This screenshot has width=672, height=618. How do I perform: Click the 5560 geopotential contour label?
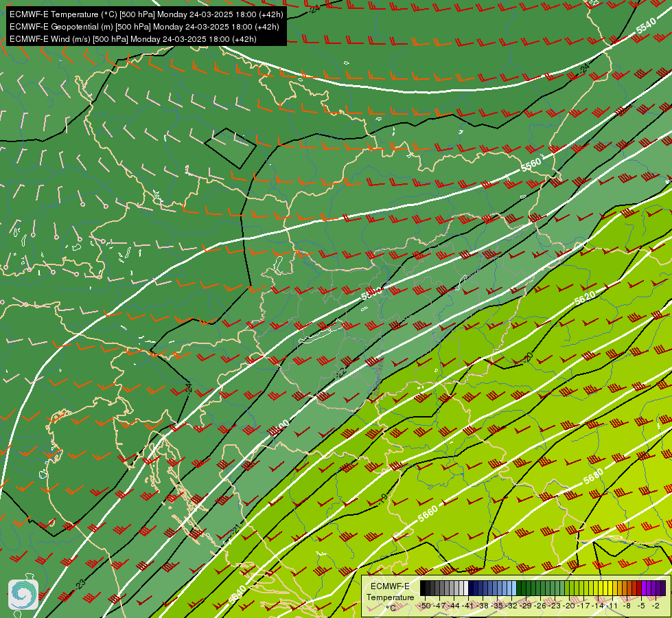(531, 165)
